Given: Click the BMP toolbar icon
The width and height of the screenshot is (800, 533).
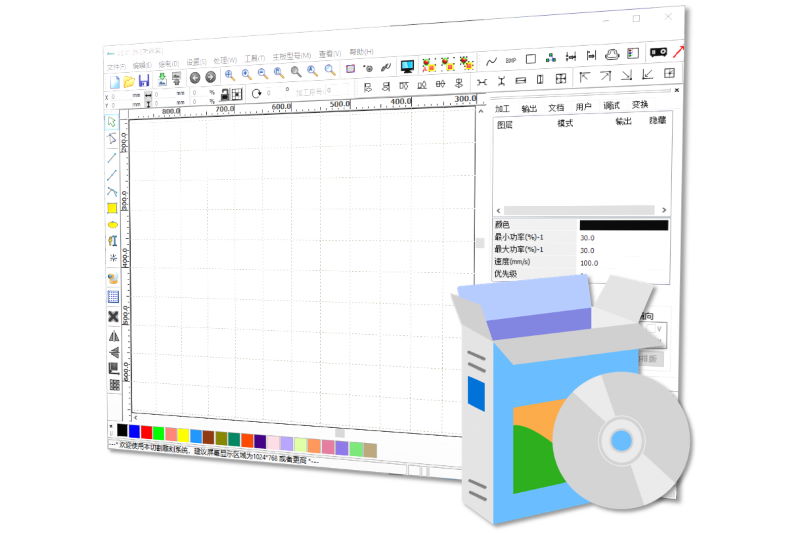Looking at the screenshot, I should point(511,60).
